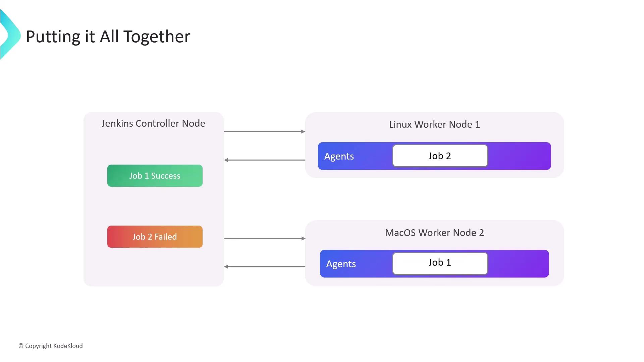Click 'Agents' label in the Linux worker node
This screenshot has height=362, width=644.
[x=339, y=156]
